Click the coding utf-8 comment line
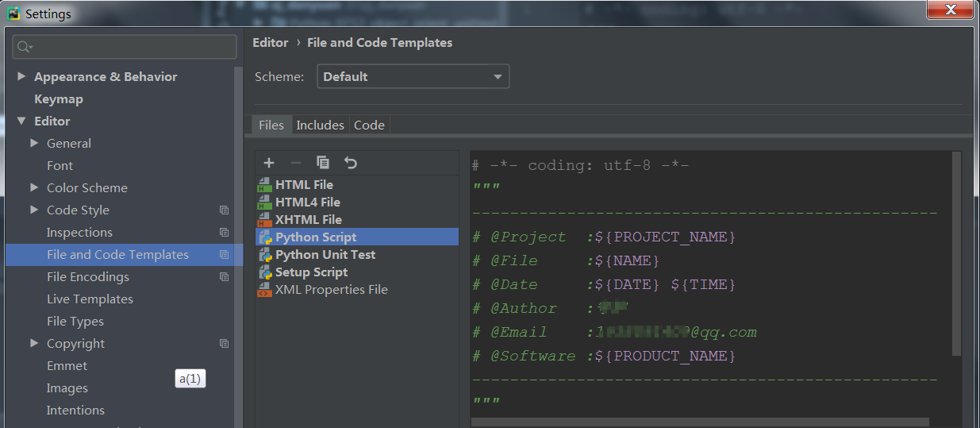 click(x=580, y=165)
